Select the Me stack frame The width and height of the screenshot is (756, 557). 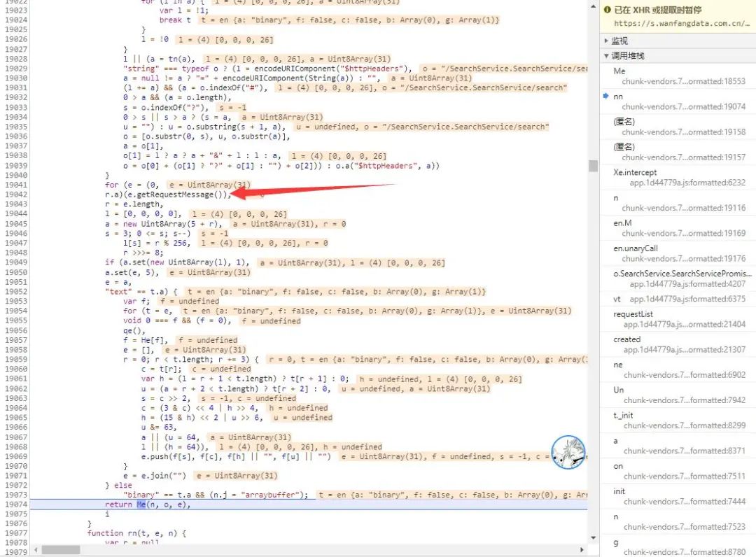pyautogui.click(x=619, y=71)
